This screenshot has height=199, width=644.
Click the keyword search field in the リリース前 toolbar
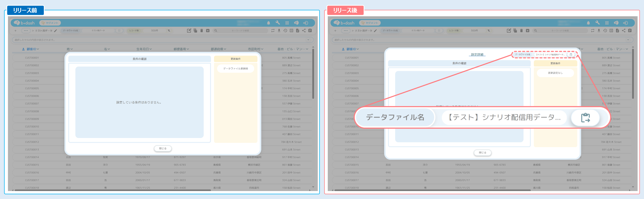240,31
